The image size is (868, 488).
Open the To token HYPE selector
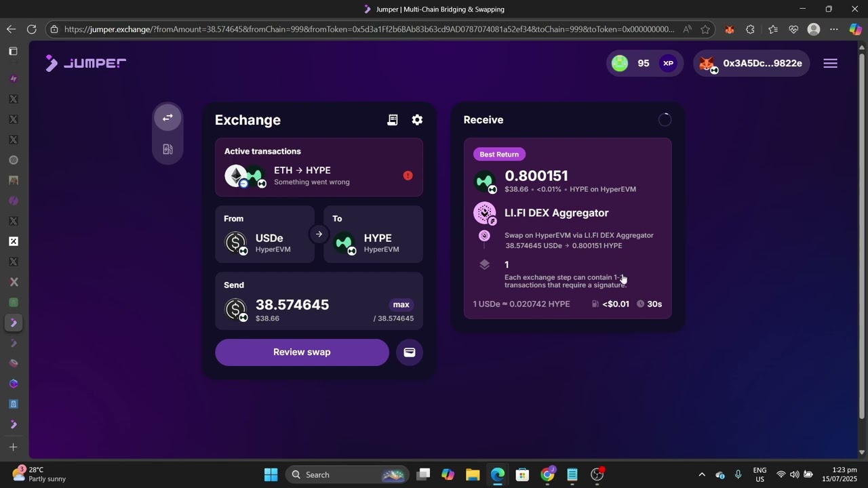click(373, 235)
